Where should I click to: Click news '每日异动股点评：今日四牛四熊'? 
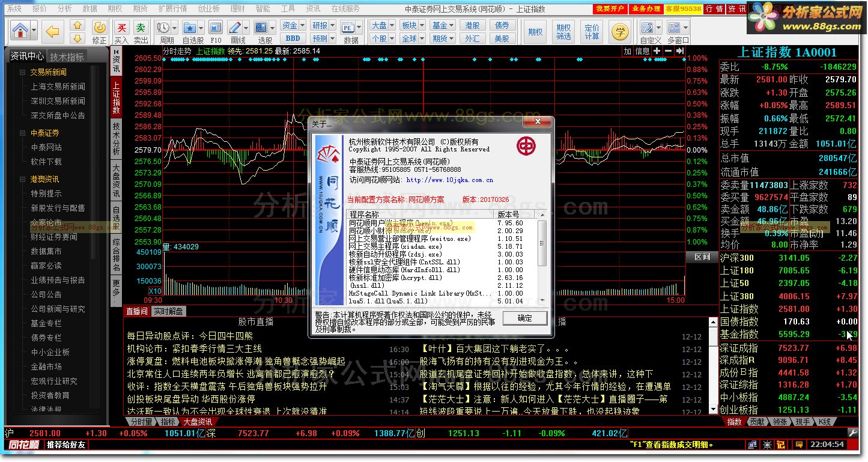tap(190, 336)
